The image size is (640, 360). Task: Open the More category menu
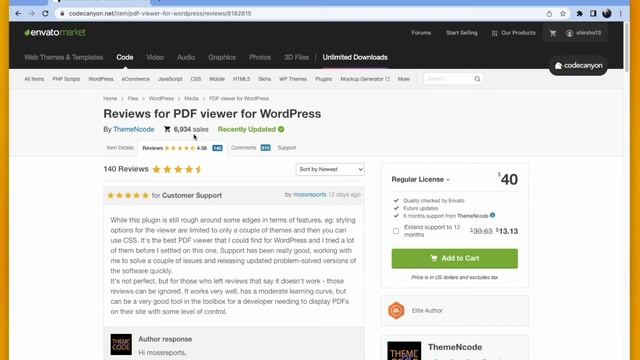pos(404,79)
